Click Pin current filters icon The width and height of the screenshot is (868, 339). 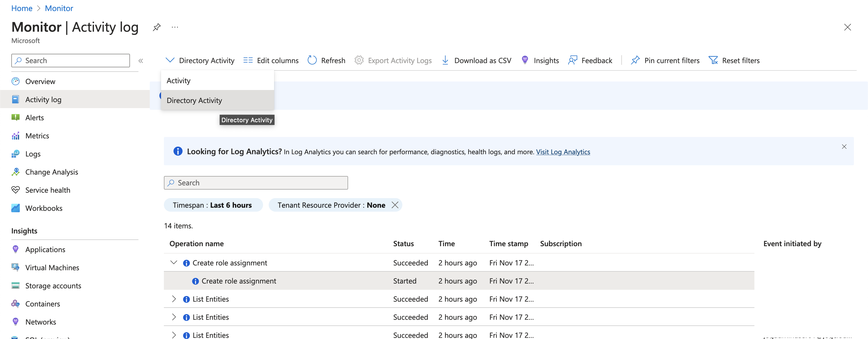[x=635, y=60]
